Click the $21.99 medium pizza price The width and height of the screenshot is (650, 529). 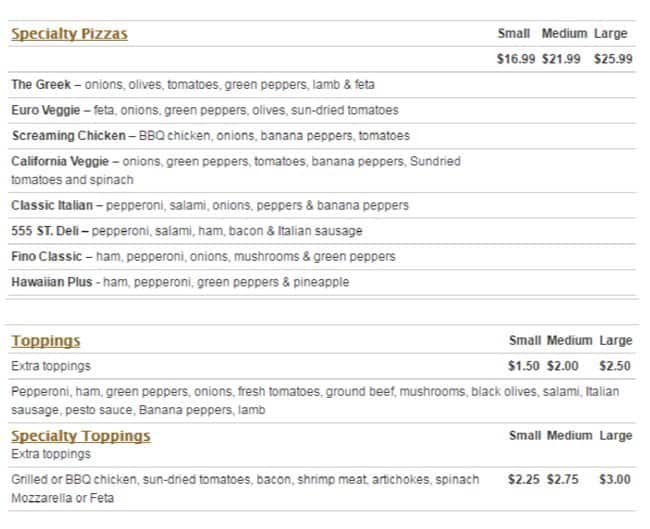pos(561,59)
